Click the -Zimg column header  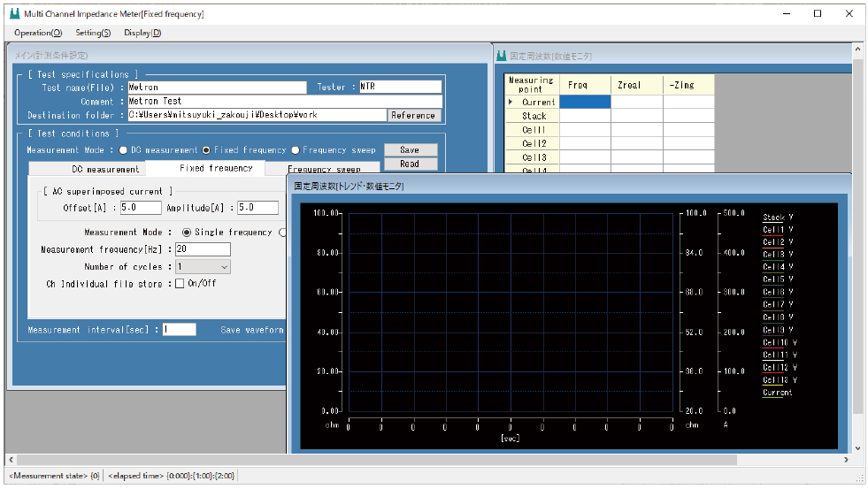(x=688, y=85)
